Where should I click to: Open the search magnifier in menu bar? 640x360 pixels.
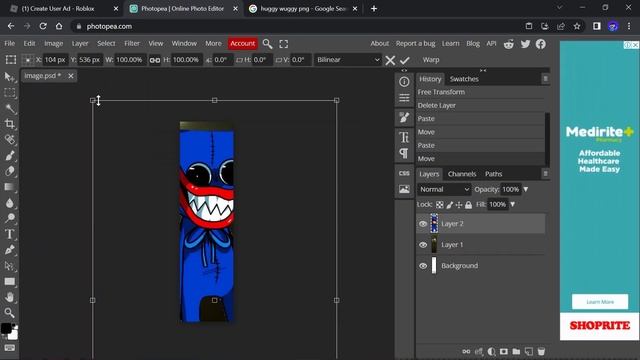267,44
